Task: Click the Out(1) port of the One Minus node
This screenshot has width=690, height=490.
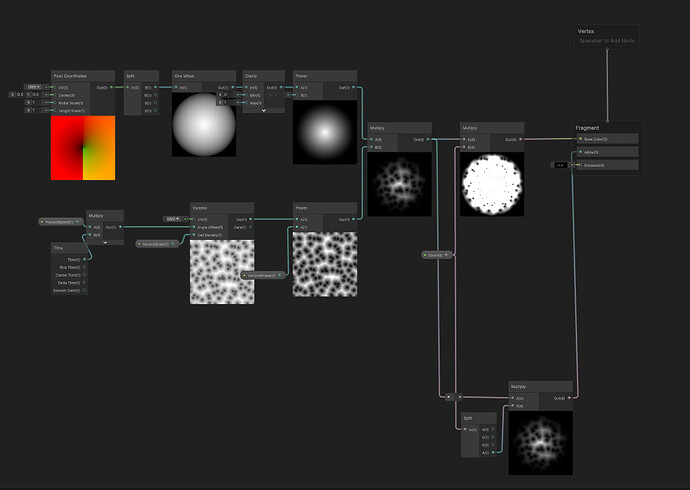Action: (232, 87)
